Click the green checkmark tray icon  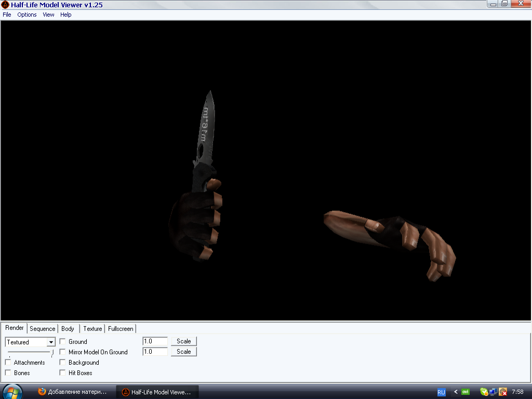484,392
